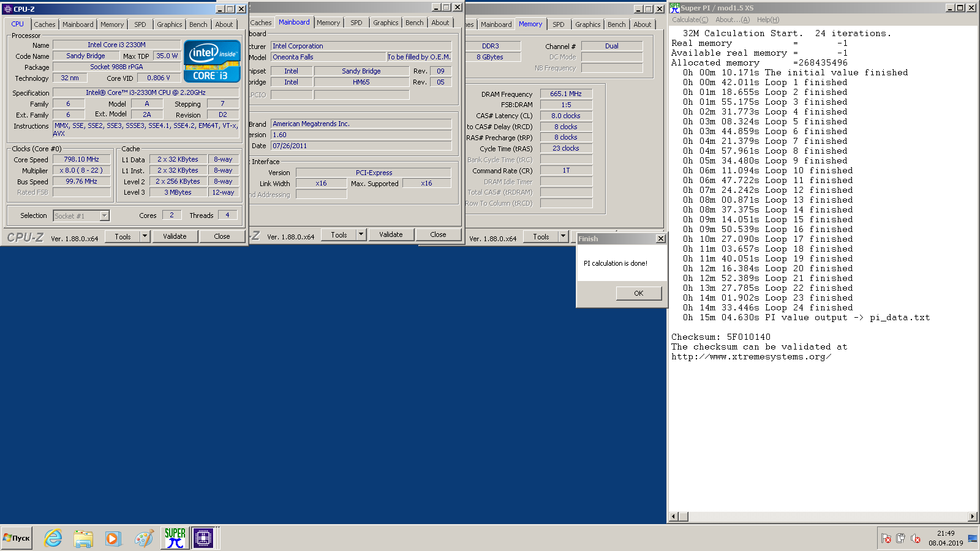Open SPD tab in the Mainboard window

coord(356,23)
